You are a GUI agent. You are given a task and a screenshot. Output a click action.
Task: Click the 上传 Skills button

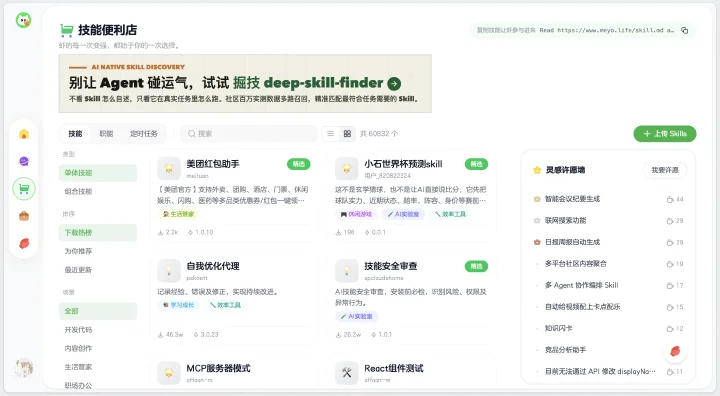664,134
